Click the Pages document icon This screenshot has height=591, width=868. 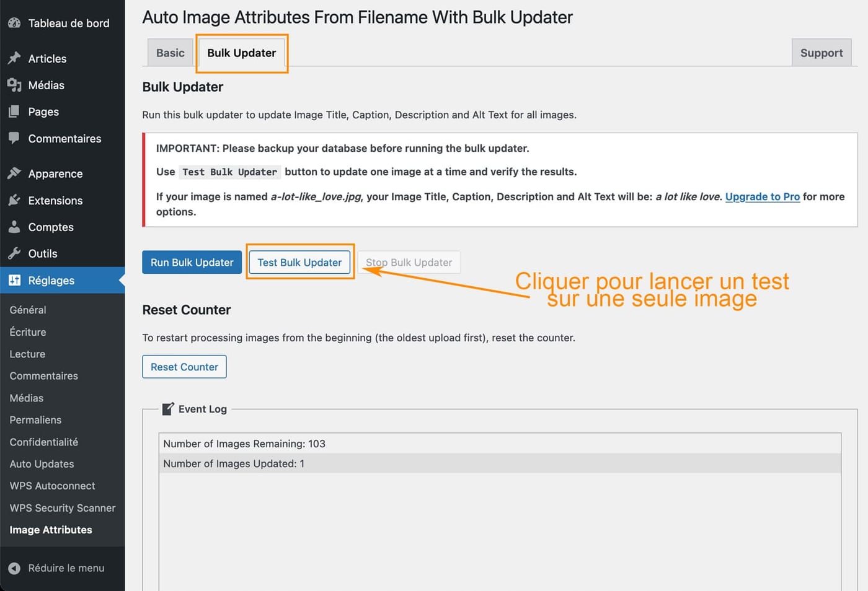coord(14,112)
